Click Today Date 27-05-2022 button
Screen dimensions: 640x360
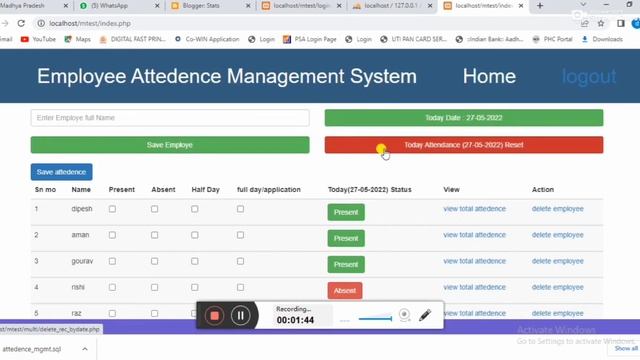464,118
